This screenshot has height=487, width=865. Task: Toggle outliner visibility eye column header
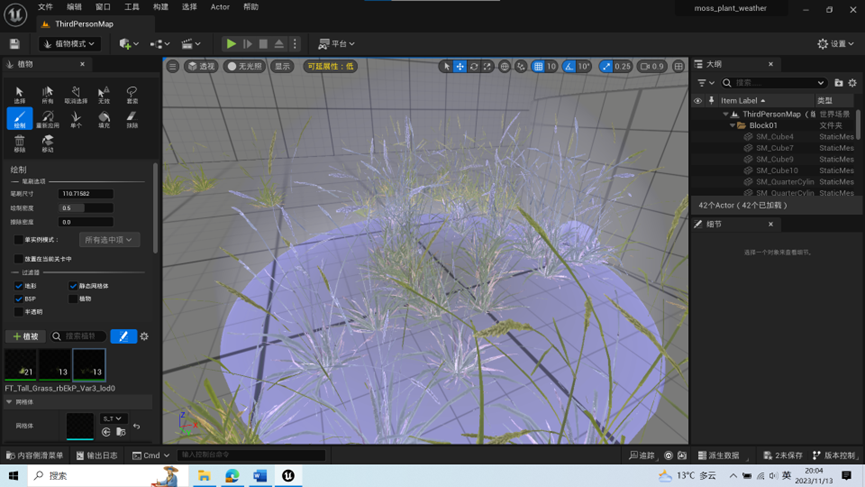point(697,100)
